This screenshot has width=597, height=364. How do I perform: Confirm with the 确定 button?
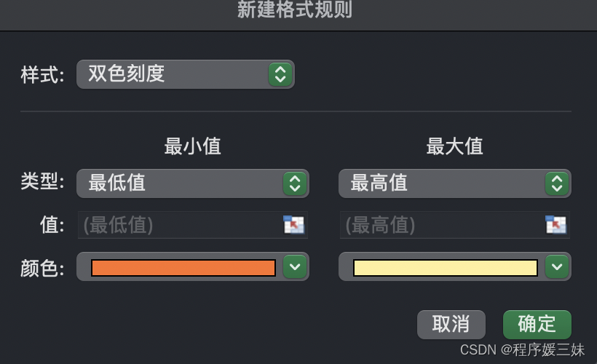pyautogui.click(x=537, y=324)
